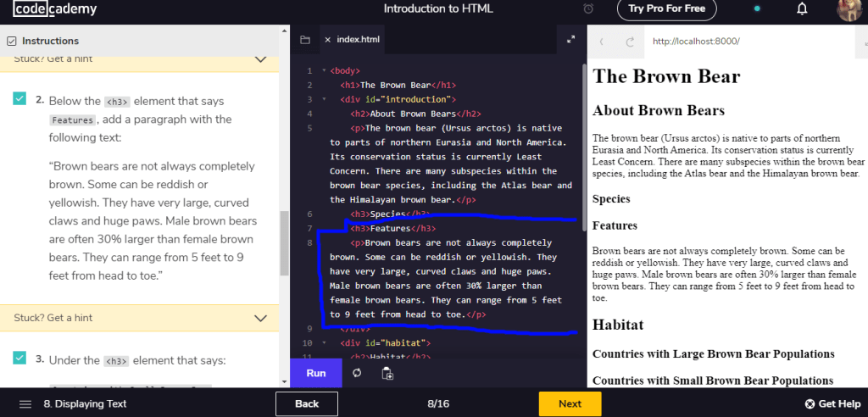Open the user profile avatar
This screenshot has width=868, height=417.
point(849,9)
